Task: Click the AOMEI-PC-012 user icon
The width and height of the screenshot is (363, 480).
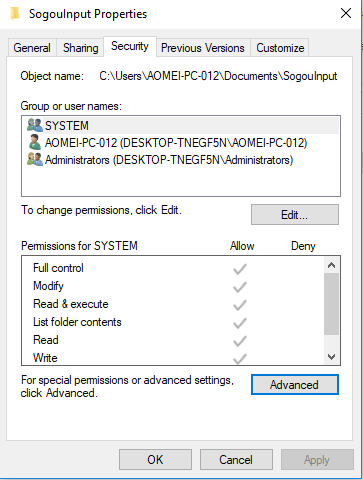Action: pos(35,142)
